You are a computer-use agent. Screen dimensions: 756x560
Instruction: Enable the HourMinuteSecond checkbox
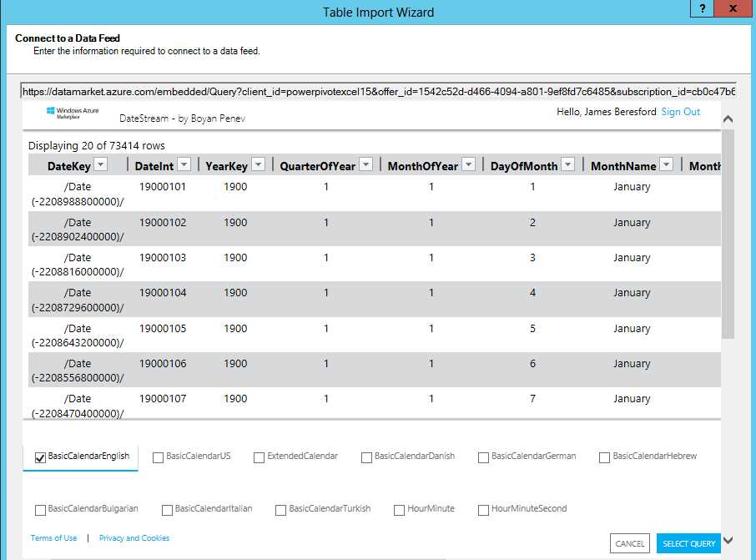483,509
